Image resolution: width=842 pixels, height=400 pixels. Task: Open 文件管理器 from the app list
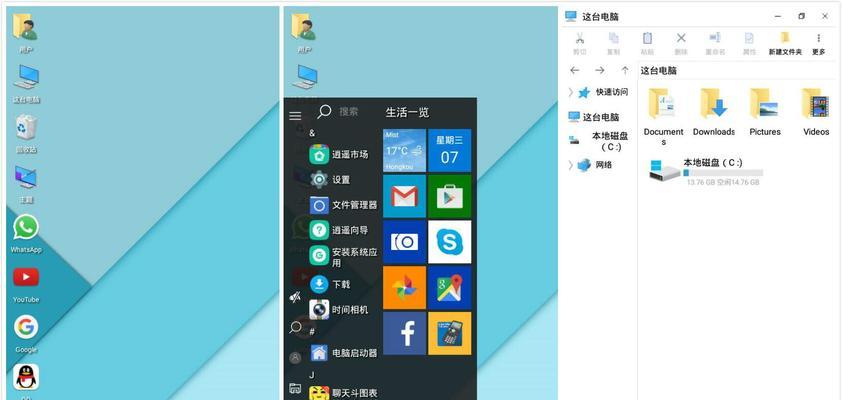(343, 205)
